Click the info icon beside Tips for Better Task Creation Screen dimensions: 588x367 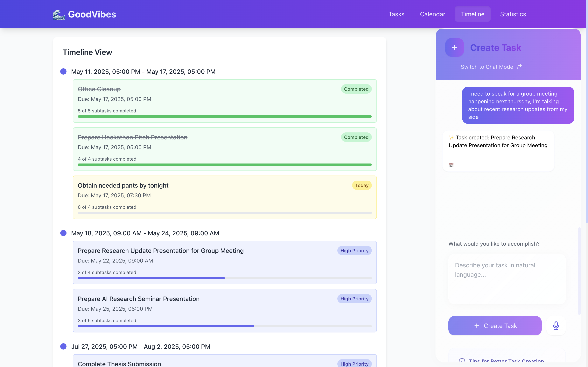(x=462, y=361)
